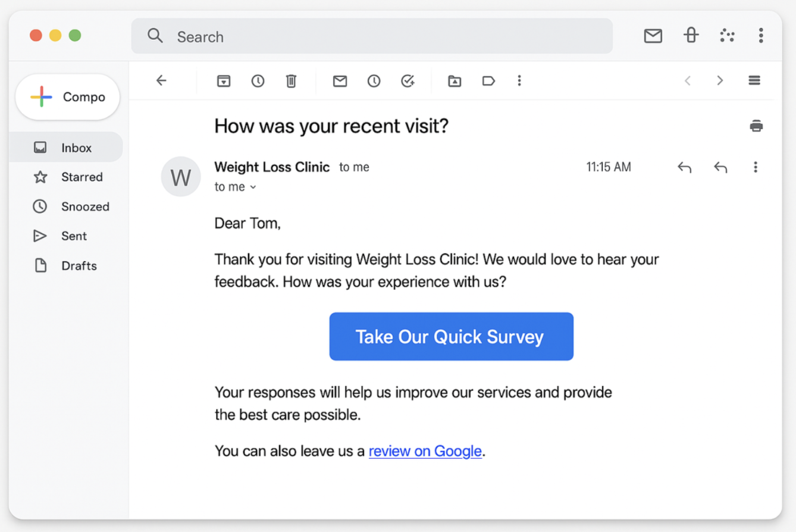Viewport: 796px width, 532px height.
Task: Switch to the Sent folder
Action: click(x=74, y=236)
